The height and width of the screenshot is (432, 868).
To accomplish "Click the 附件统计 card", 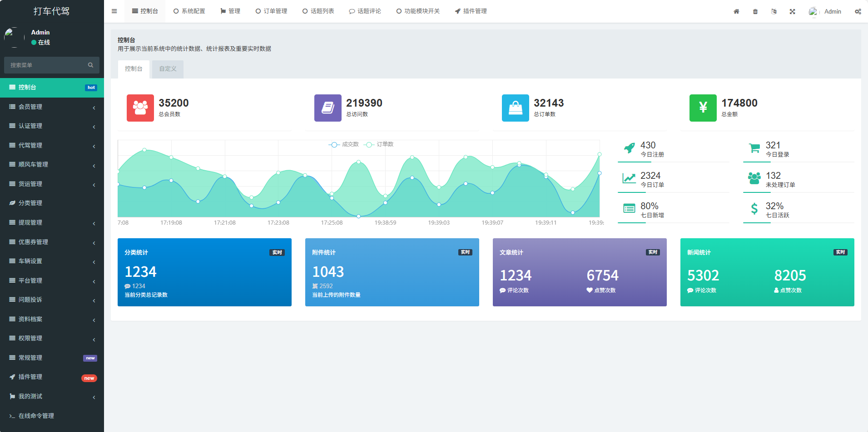I will tap(392, 272).
